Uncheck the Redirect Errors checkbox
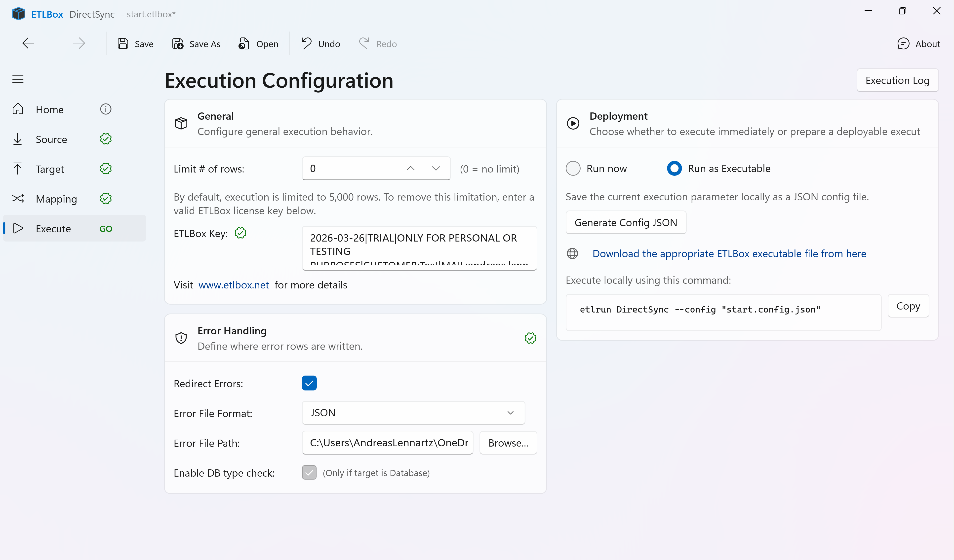The height and width of the screenshot is (560, 954). point(309,383)
